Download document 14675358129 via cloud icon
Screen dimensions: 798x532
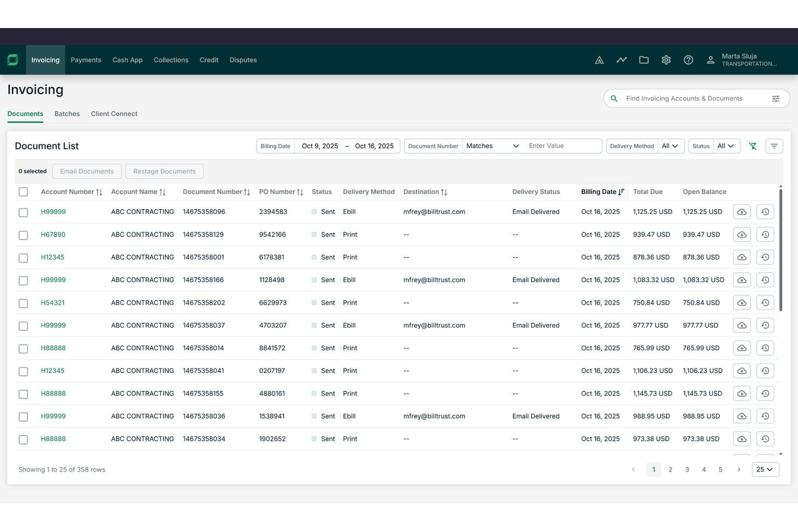click(742, 234)
